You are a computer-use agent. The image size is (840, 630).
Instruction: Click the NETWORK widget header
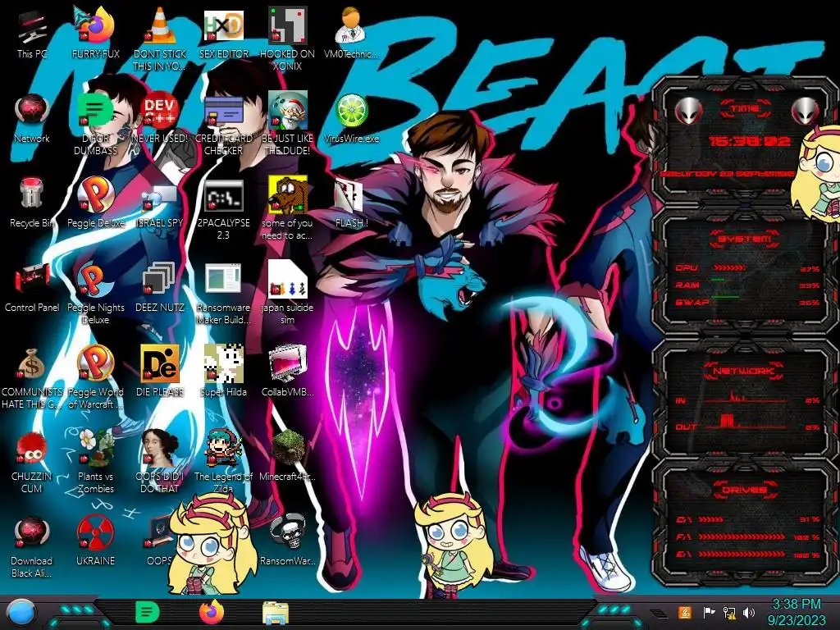click(744, 370)
